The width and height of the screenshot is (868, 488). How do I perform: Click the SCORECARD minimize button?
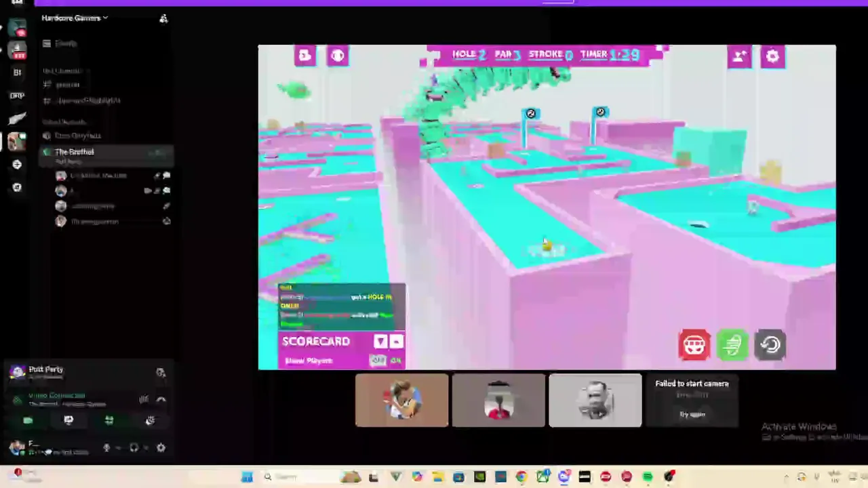[x=397, y=342]
